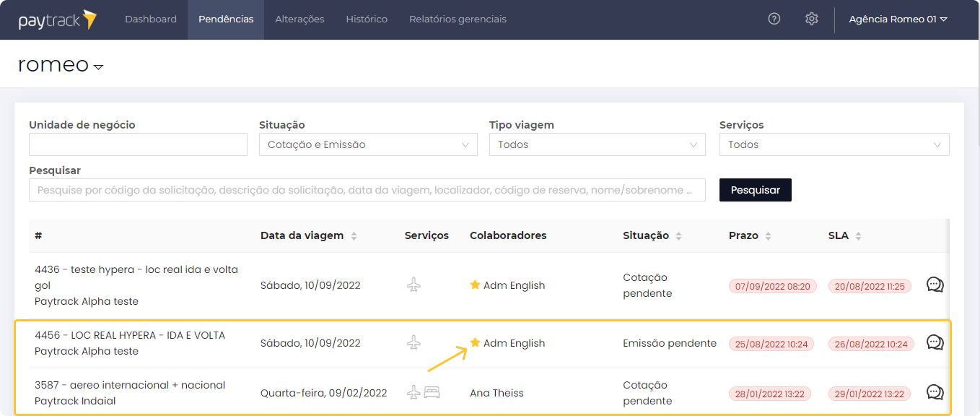Click star icon beside Adm English in row 4436
This screenshot has height=416, width=980.
coord(475,285)
